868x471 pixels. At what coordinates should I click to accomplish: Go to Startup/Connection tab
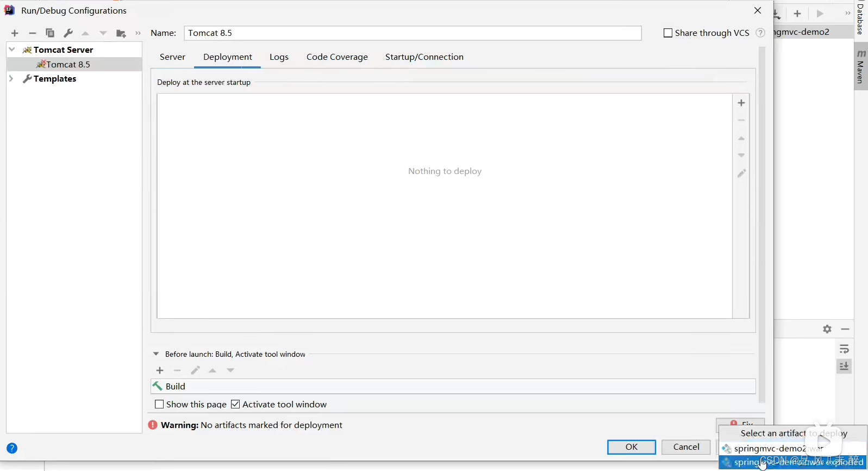tap(424, 57)
